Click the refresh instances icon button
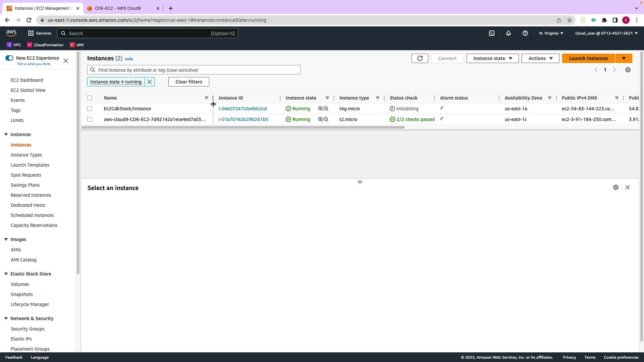644x362 pixels. point(420,58)
